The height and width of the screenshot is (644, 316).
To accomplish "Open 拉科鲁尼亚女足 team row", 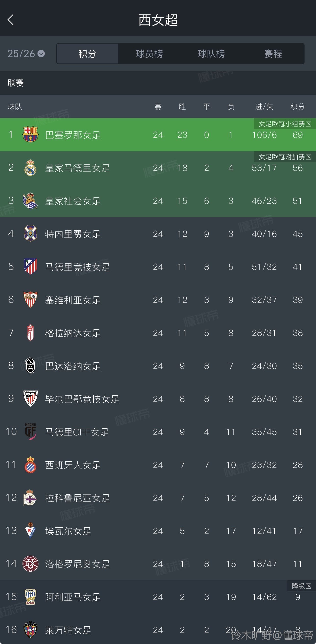I will point(77,498).
